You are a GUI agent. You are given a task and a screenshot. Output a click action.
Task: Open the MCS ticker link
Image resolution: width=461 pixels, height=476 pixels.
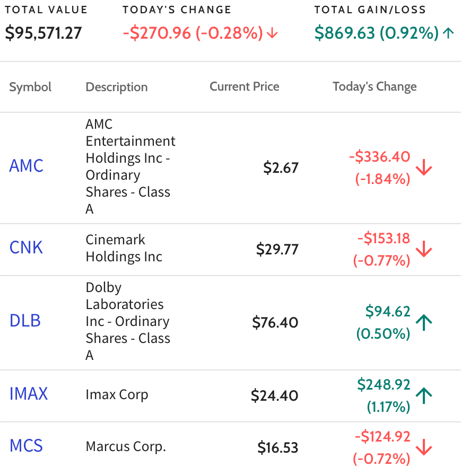click(26, 446)
